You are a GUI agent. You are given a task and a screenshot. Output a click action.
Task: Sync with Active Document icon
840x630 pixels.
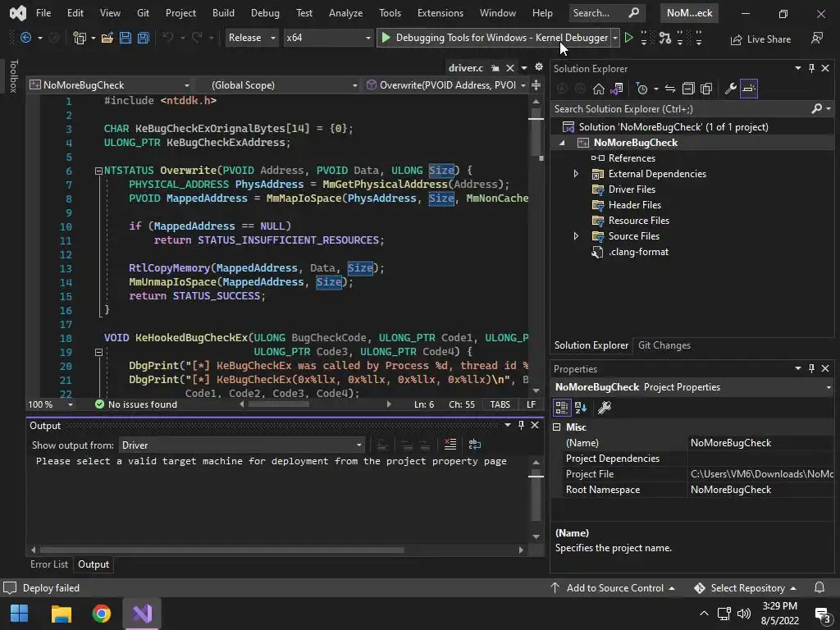click(x=669, y=89)
